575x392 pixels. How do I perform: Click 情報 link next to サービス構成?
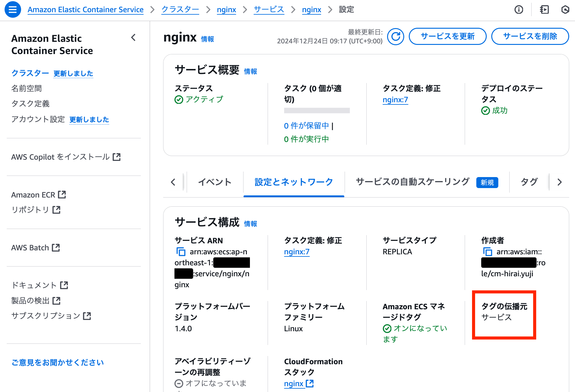251,224
